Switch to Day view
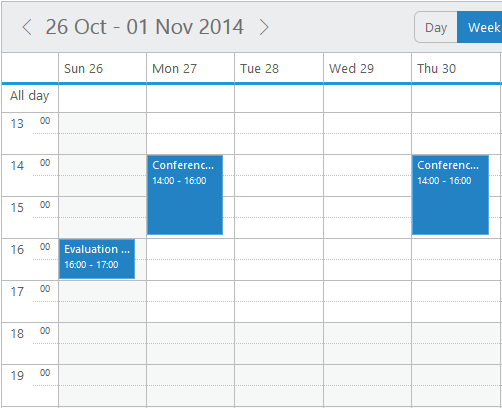 point(436,27)
